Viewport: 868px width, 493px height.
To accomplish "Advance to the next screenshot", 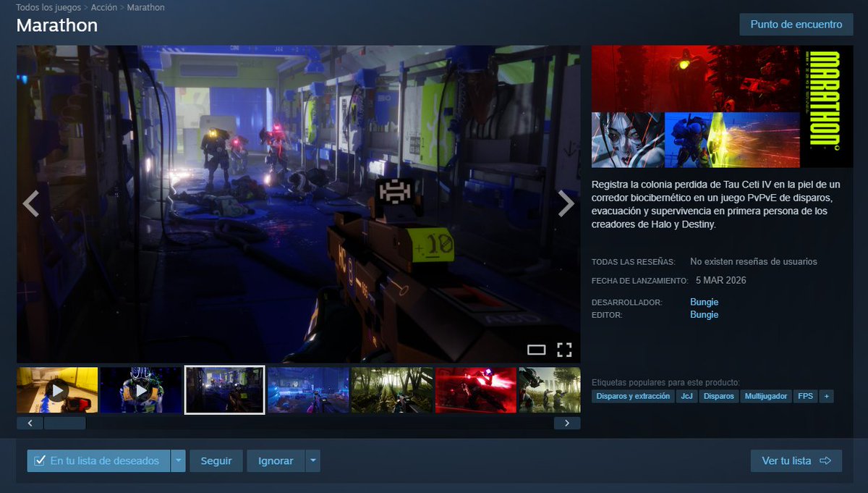I will pyautogui.click(x=566, y=204).
